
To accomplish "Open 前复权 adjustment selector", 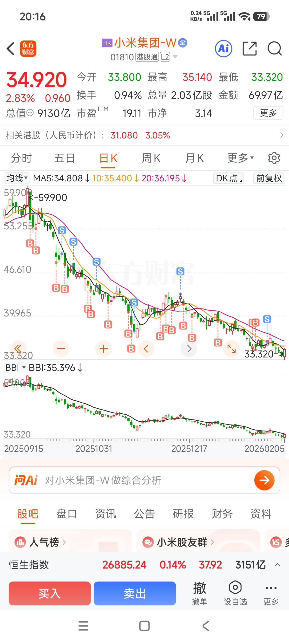I will click(269, 178).
